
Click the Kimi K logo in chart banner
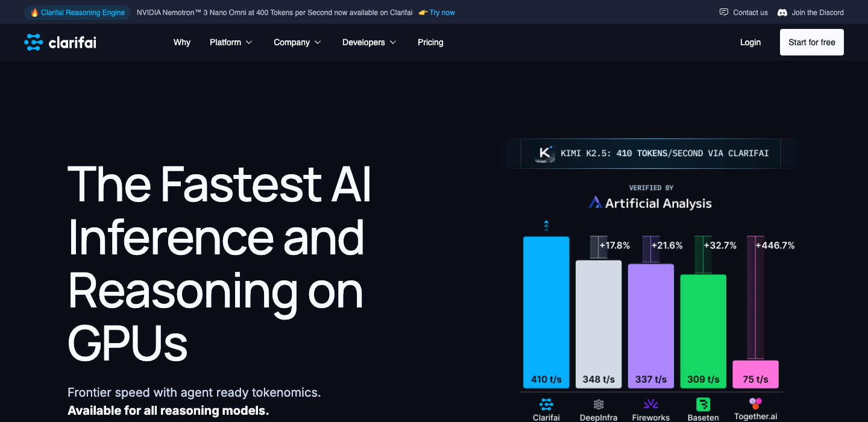click(x=544, y=153)
